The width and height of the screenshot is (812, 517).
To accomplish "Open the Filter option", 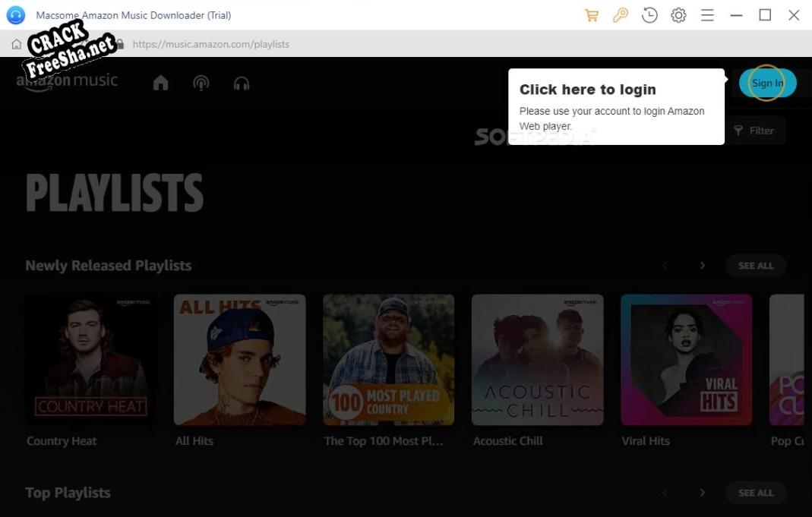I will pos(754,131).
